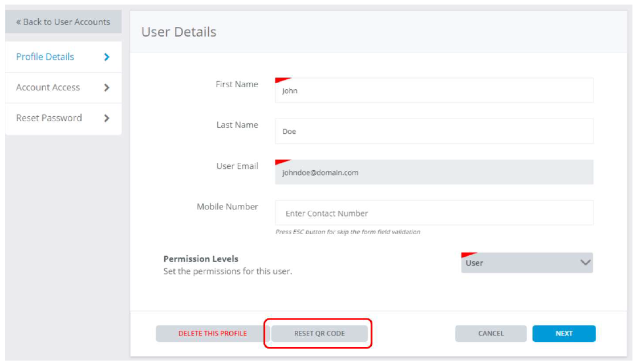Click the red flag on User Email field
This screenshot has height=364, width=637.
click(x=281, y=163)
